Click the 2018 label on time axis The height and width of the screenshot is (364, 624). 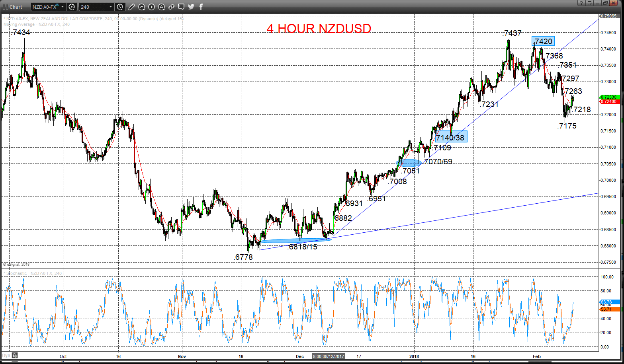pyautogui.click(x=414, y=356)
